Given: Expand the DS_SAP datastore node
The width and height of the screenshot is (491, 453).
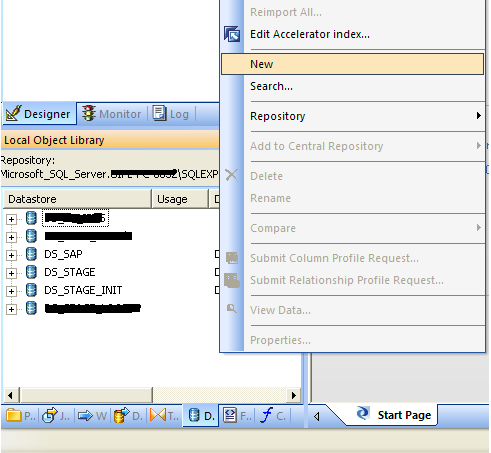Looking at the screenshot, I should (x=11, y=255).
